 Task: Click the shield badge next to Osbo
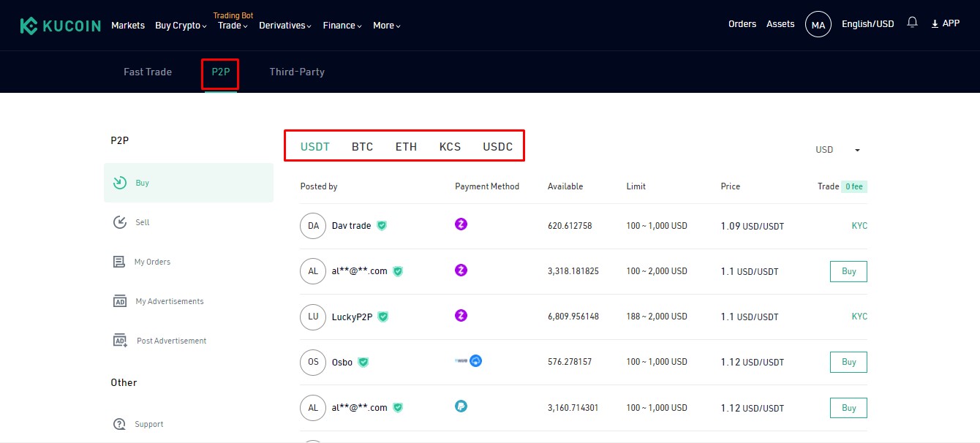[x=363, y=362]
